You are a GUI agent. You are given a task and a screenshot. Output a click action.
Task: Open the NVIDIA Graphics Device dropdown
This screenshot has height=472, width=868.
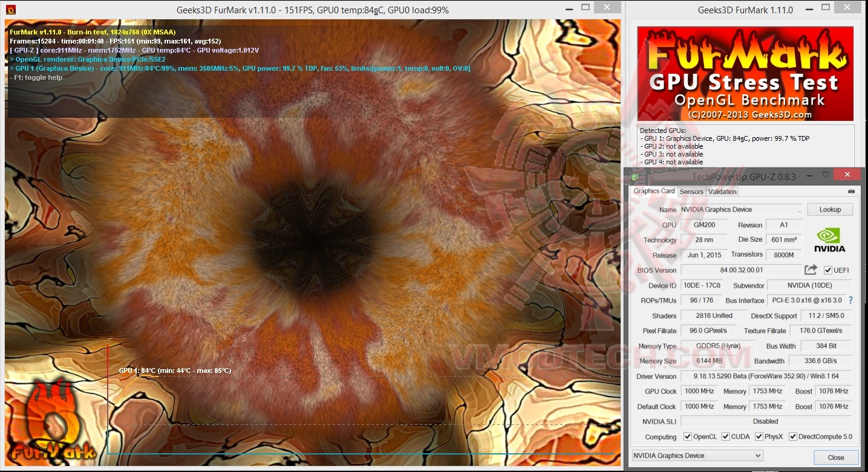coord(697,456)
